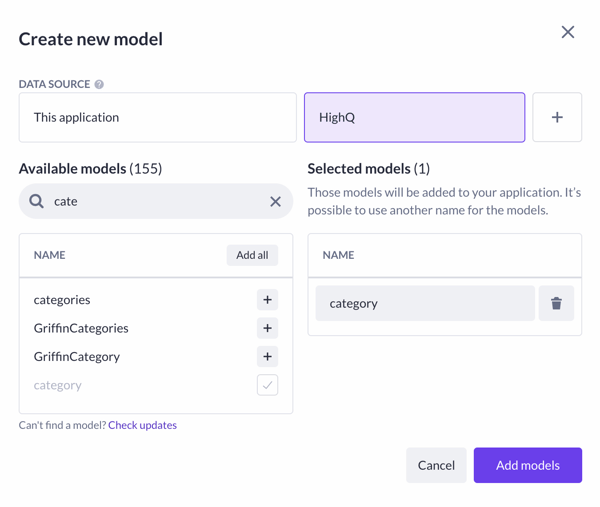
Task: Add GriffinCategories with its plus icon
Action: [x=267, y=328]
